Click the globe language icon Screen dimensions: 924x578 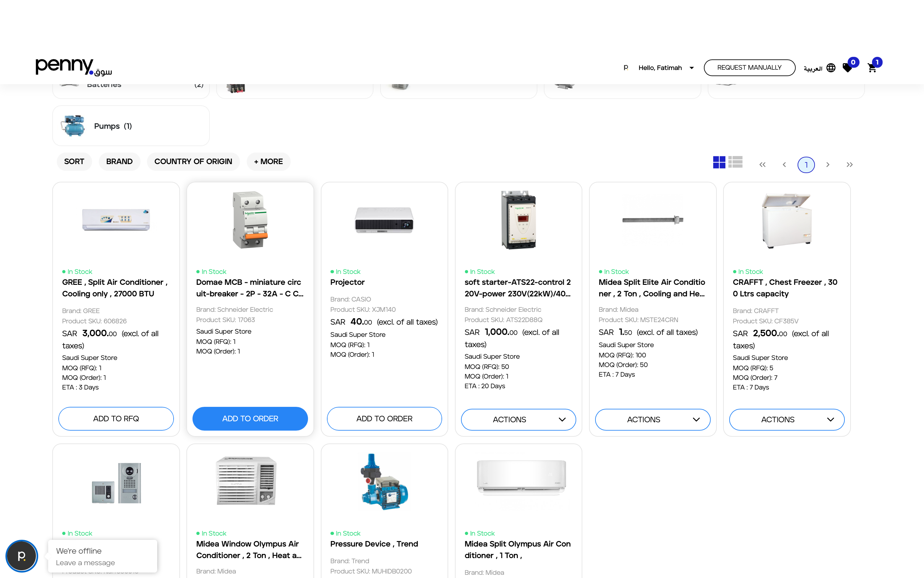(x=831, y=68)
